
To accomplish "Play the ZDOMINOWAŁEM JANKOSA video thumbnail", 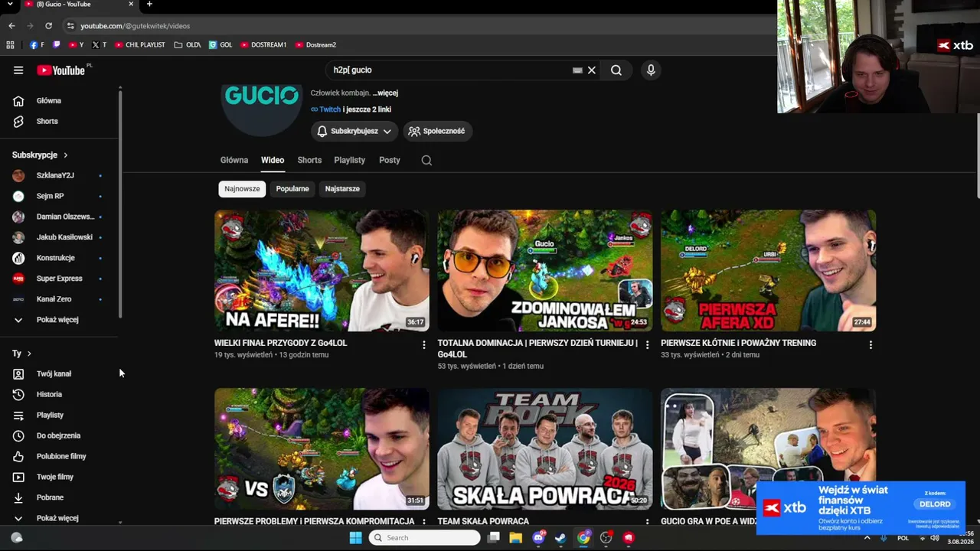I will [545, 271].
